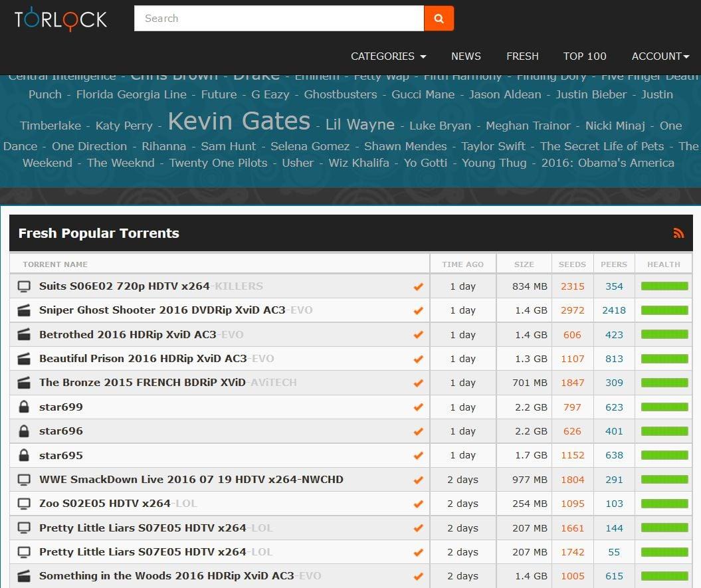The width and height of the screenshot is (701, 588).
Task: Open the News page
Action: 466,56
